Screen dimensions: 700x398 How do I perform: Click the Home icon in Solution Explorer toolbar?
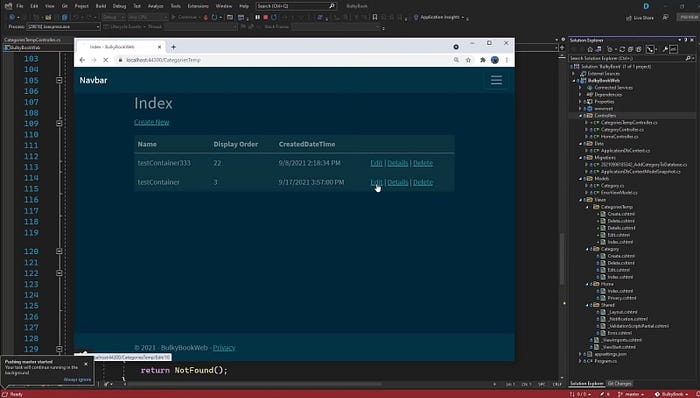tap(590, 50)
